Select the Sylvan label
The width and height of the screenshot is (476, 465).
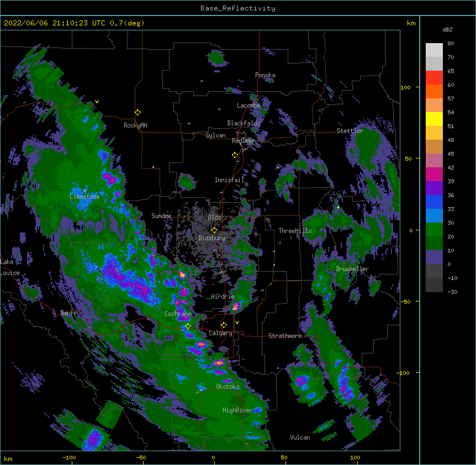pyautogui.click(x=215, y=135)
